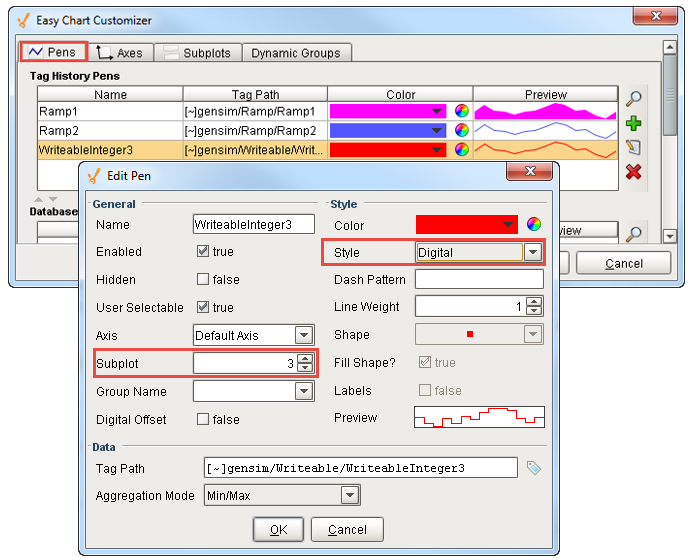Switch to the Dynamic Groups tab
Screen dimensions: 690x560
click(x=297, y=53)
